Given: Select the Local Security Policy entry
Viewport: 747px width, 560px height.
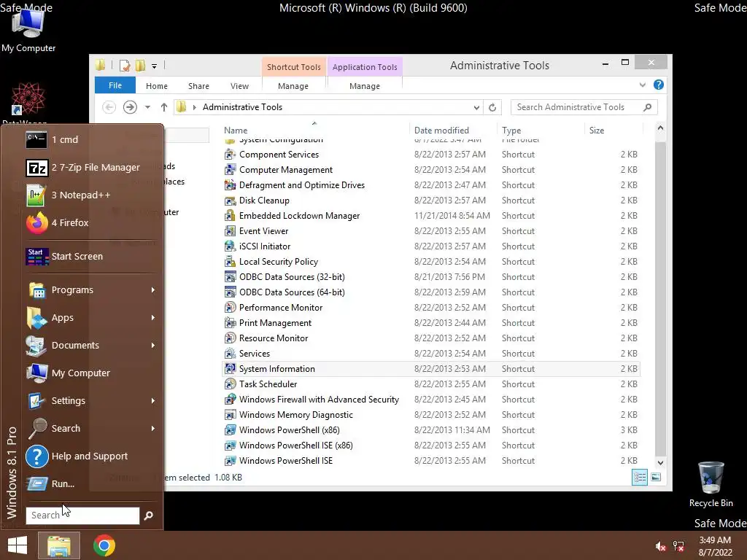Looking at the screenshot, I should click(x=431, y=262).
